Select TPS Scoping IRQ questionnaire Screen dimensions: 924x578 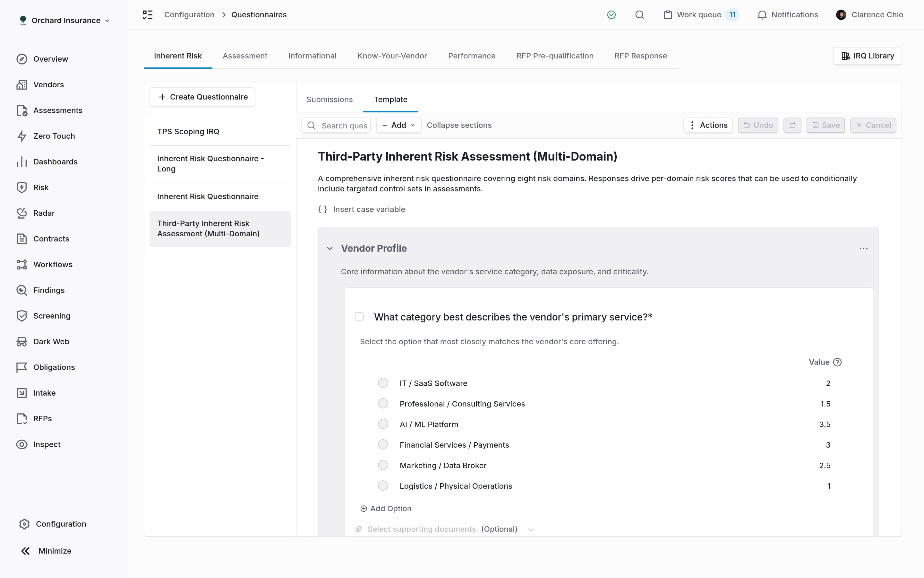click(x=220, y=132)
